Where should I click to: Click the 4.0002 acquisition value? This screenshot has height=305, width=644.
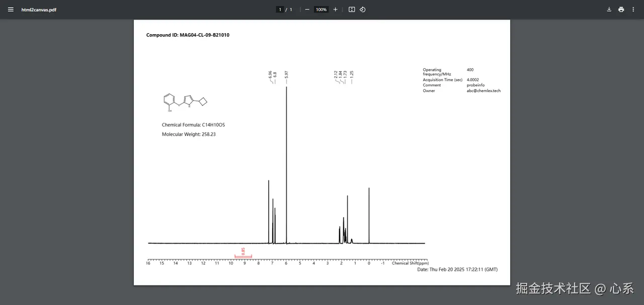pyautogui.click(x=473, y=80)
